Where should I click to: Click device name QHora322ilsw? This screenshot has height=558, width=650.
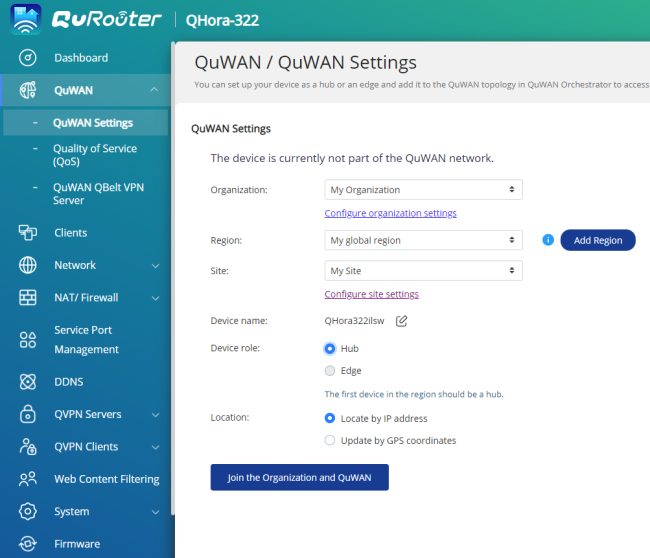(x=354, y=321)
